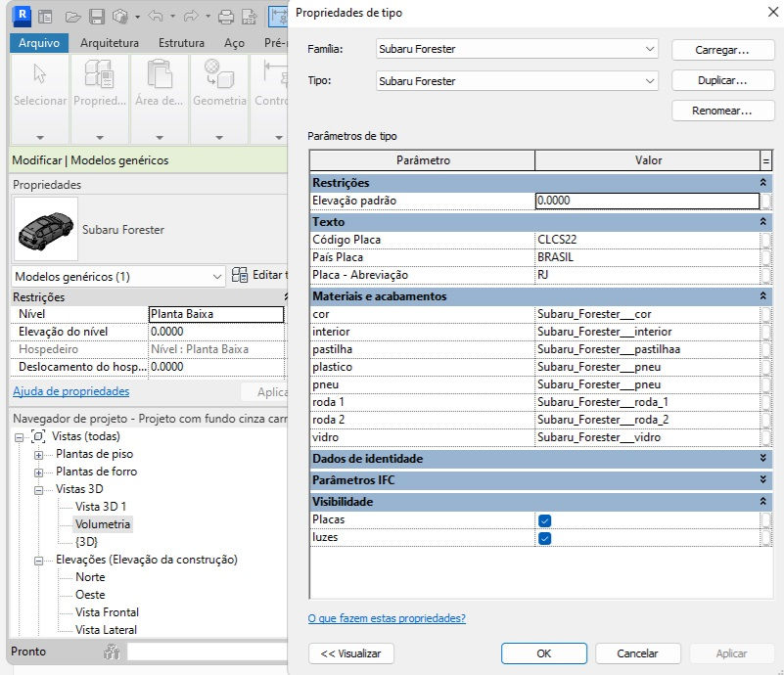Click the Controle ribbon panel icon
This screenshot has width=784, height=675.
(x=275, y=74)
